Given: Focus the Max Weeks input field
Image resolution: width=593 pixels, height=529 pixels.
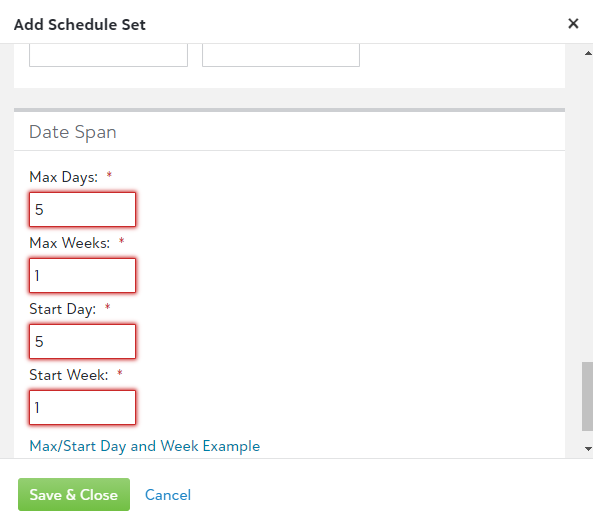Looking at the screenshot, I should 82,275.
